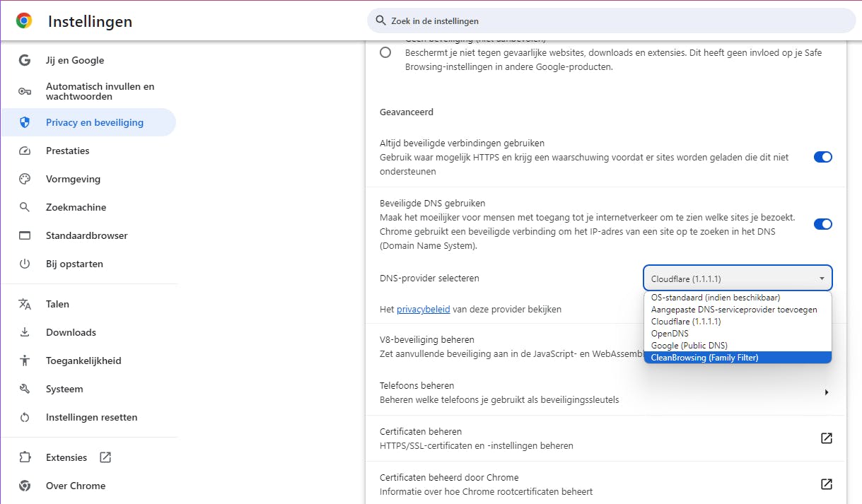
Task: Click the palette Vormgeving icon
Action: point(25,179)
